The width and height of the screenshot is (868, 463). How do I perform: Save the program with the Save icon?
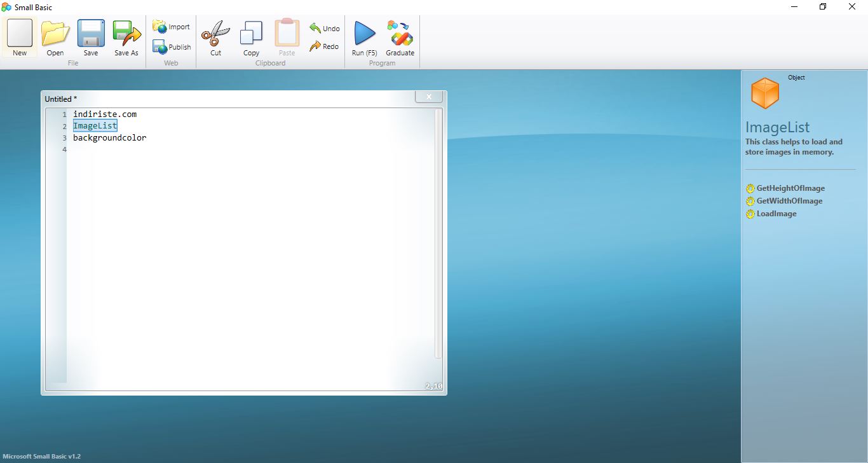91,38
